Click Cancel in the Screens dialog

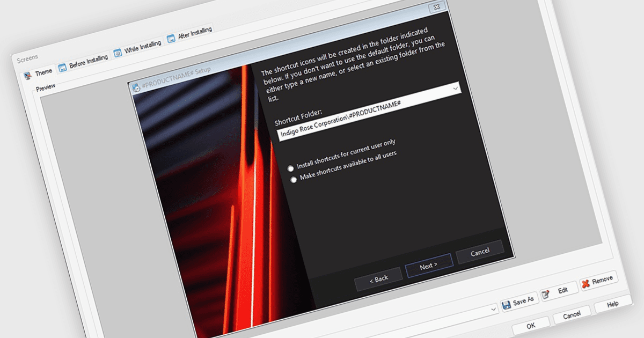pyautogui.click(x=572, y=315)
